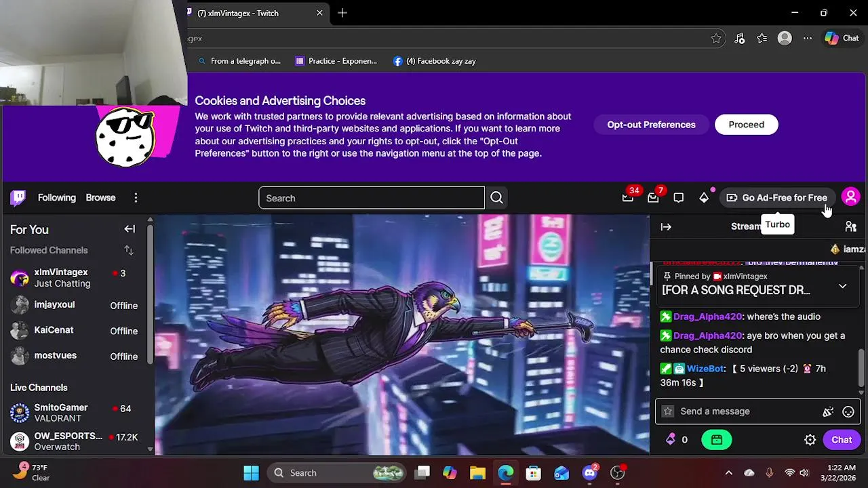Click the Proceed button
The height and width of the screenshot is (488, 868).
[x=746, y=125]
